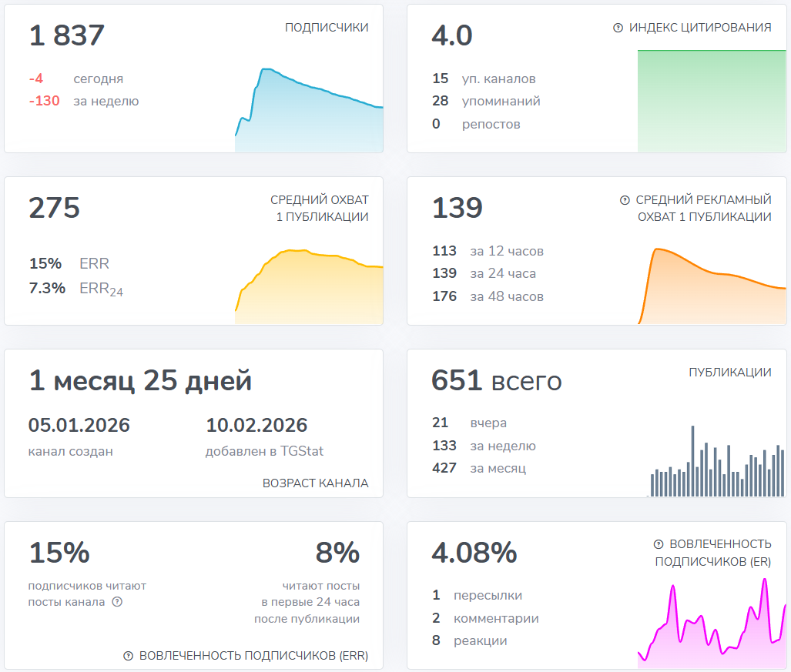Open the help tooltip for СРЕДНИЙ РЕКЛАМНЫЙ ОХВАТ
Image resolution: width=791 pixels, height=672 pixels.
click(x=625, y=200)
